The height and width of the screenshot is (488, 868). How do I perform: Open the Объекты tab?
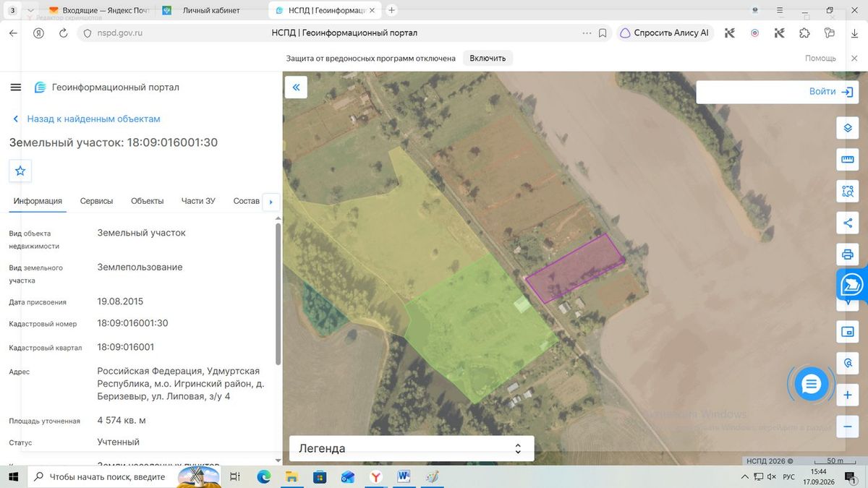tap(148, 201)
